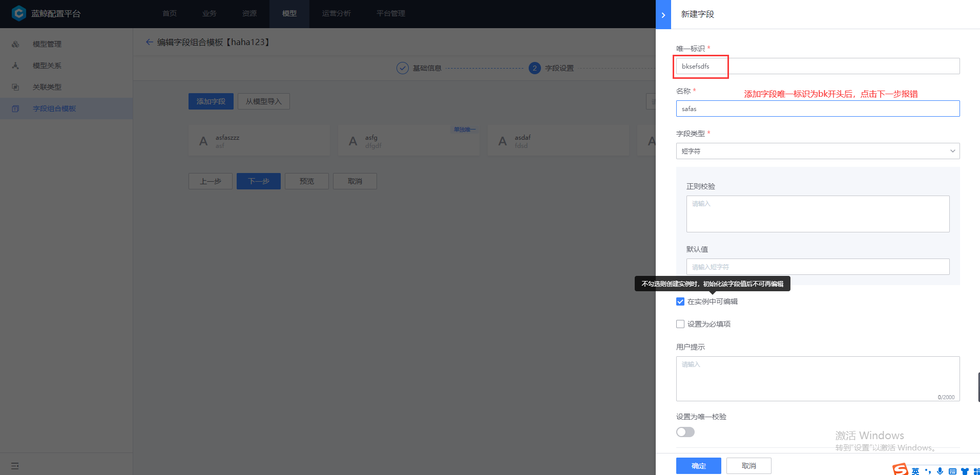Open the 平台管理 navigation menu

pyautogui.click(x=390, y=13)
